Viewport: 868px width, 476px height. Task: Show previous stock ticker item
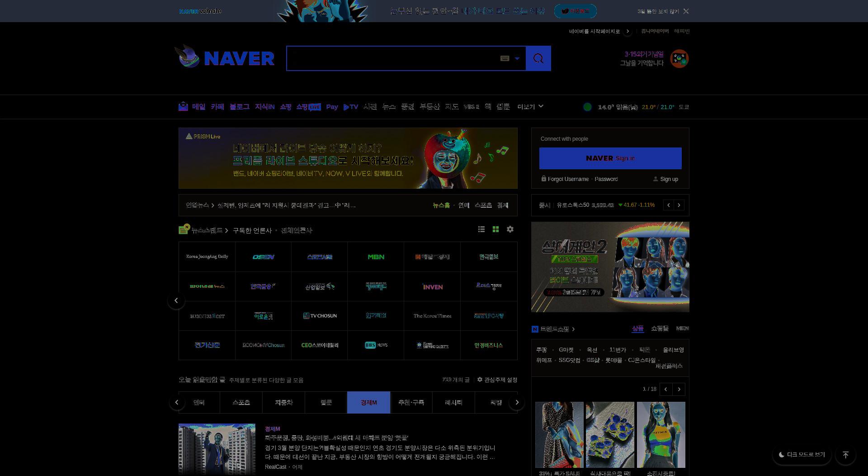coord(669,205)
